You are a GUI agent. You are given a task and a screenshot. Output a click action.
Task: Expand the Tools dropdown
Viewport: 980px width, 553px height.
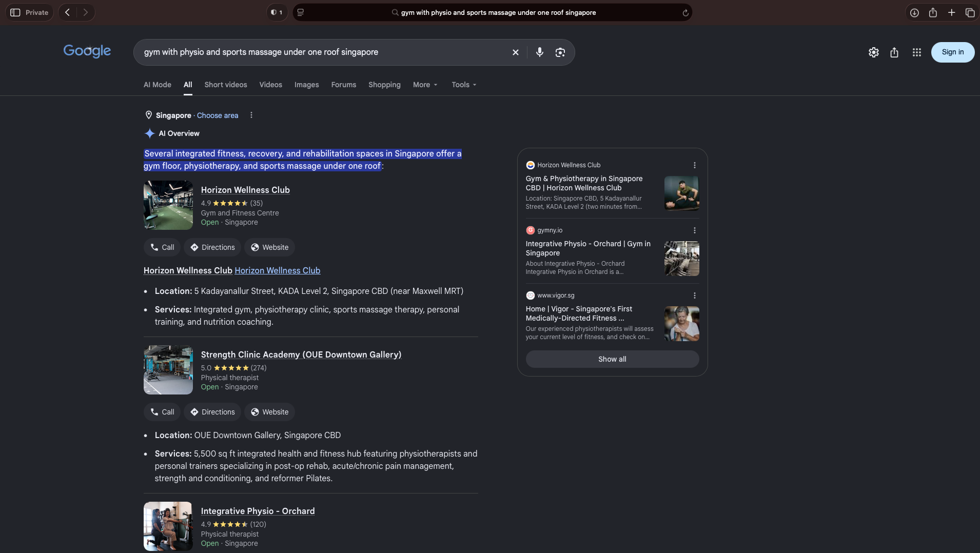464,85
